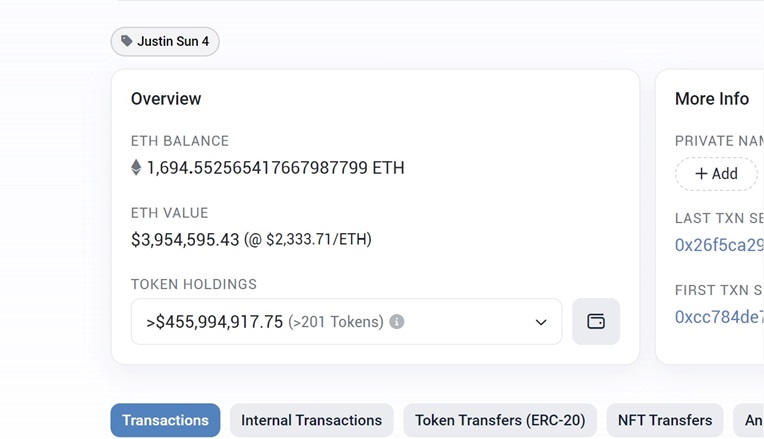The width and height of the screenshot is (764, 439).
Task: Click the Ethereum diamond icon by ETH balance
Action: 137,168
